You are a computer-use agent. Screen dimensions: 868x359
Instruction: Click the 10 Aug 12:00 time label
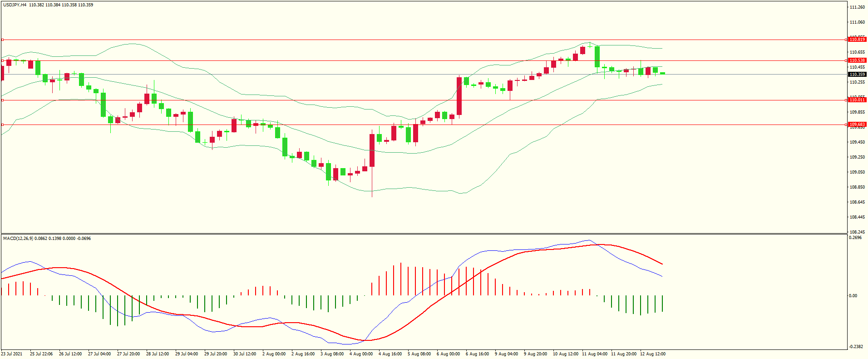click(566, 354)
